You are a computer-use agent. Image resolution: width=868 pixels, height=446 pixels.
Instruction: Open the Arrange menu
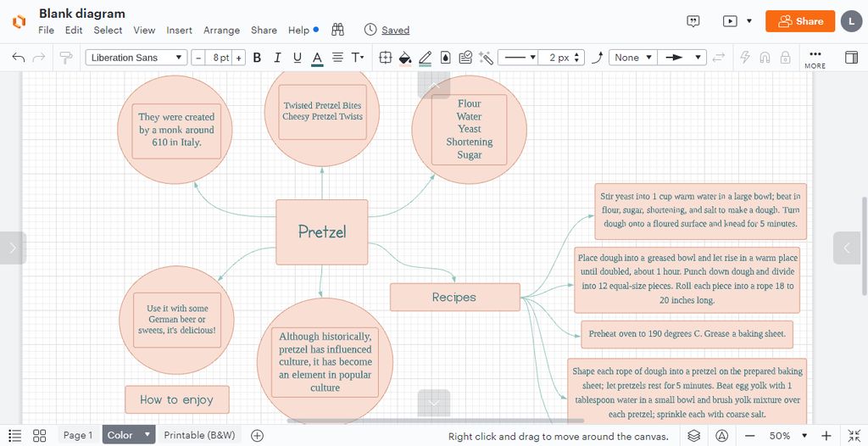[x=221, y=31]
